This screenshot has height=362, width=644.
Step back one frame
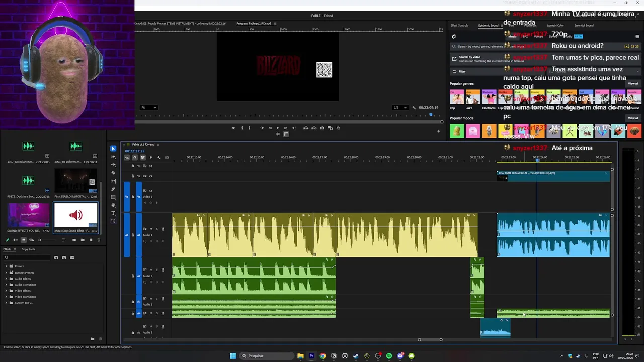[270, 128]
